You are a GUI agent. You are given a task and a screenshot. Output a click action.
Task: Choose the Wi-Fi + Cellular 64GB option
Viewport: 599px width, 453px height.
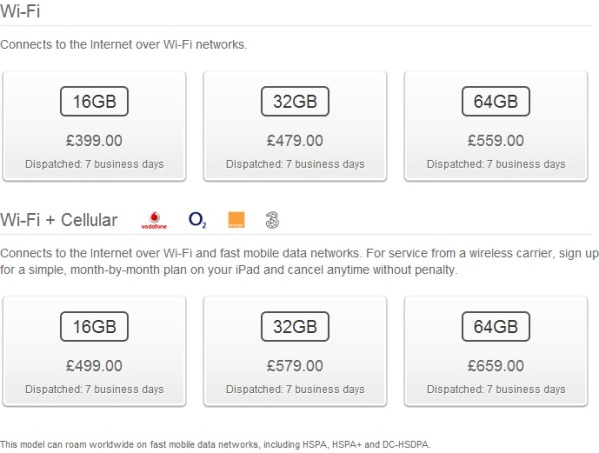496,351
